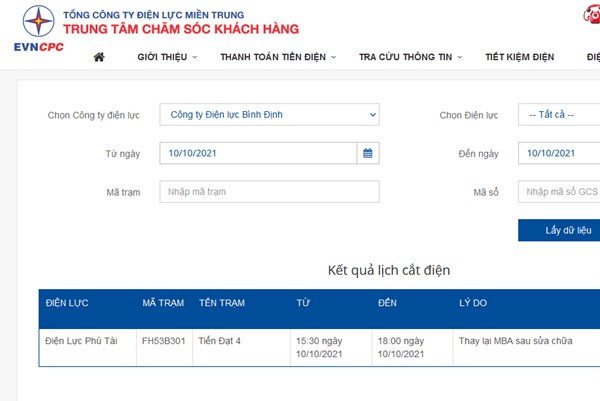Image resolution: width=600 pixels, height=401 pixels.
Task: Click the ĐIỆN LỰC column header
Action: point(67,303)
